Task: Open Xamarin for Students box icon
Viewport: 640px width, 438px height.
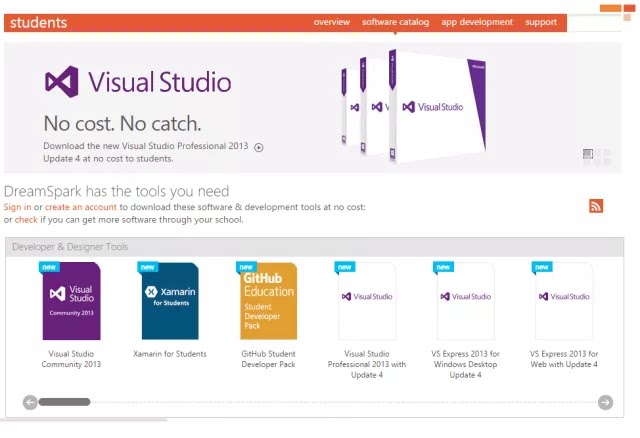Action: click(x=170, y=301)
